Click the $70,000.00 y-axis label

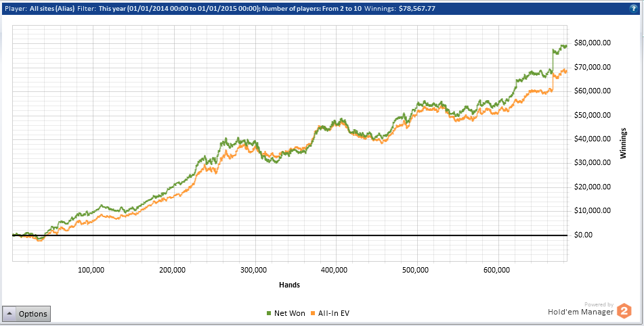592,67
